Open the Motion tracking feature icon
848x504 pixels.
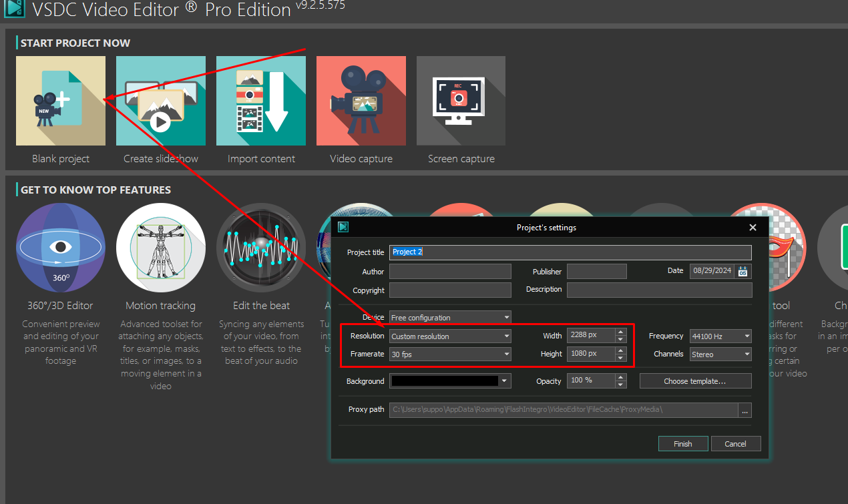[161, 248]
